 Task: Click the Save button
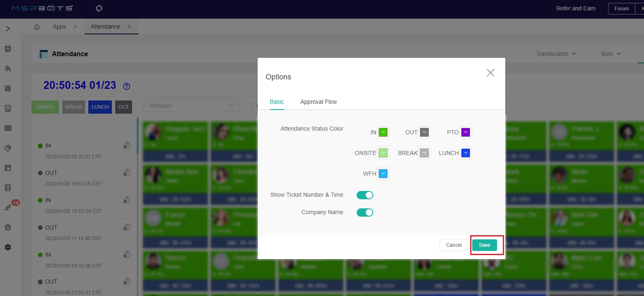click(x=484, y=245)
